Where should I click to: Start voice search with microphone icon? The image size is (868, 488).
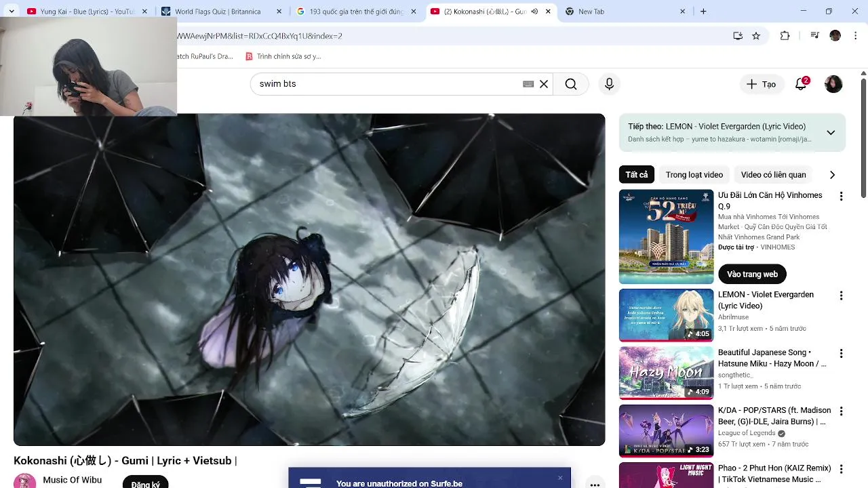tap(609, 84)
